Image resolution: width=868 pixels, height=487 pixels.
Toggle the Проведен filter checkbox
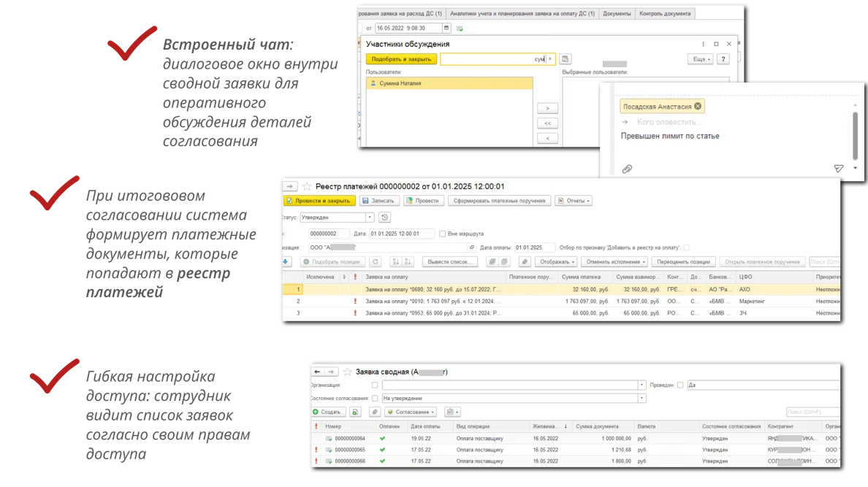679,386
